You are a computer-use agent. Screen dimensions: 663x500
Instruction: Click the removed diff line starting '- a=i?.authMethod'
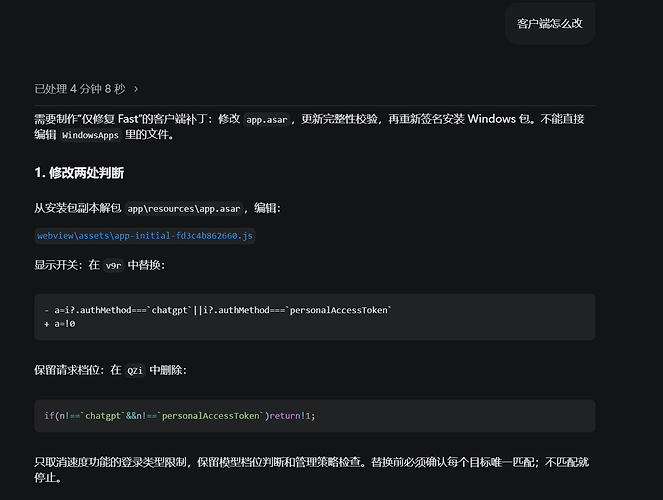[x=218, y=310]
